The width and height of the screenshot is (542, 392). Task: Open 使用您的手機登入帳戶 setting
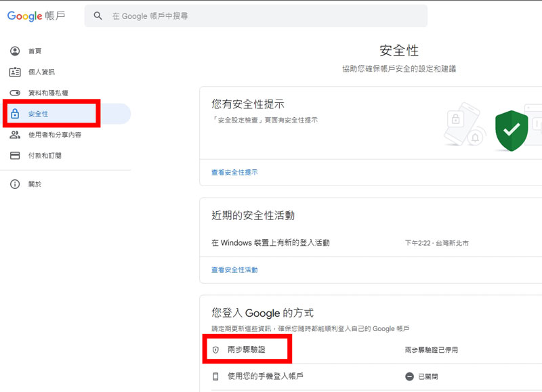371,376
